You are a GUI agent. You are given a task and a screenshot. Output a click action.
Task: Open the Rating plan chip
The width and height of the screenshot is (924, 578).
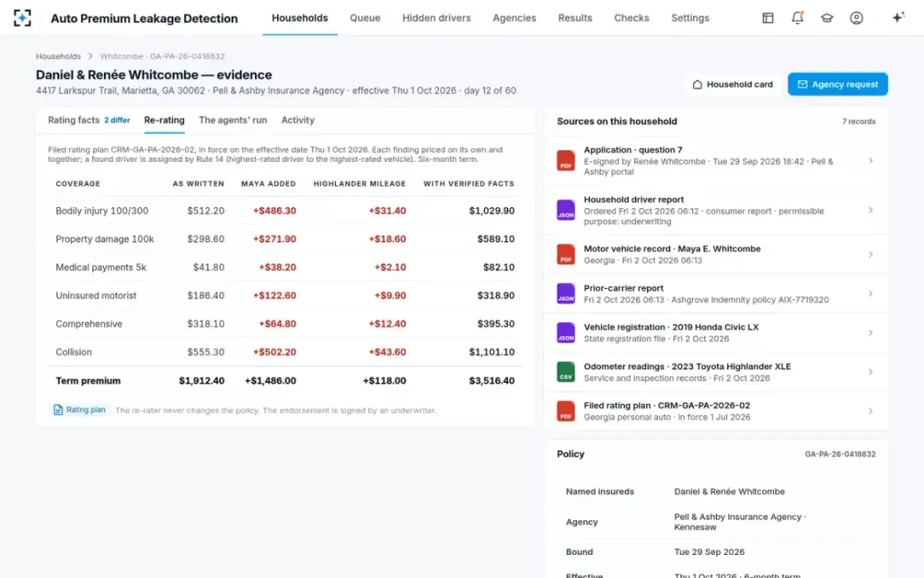point(79,410)
